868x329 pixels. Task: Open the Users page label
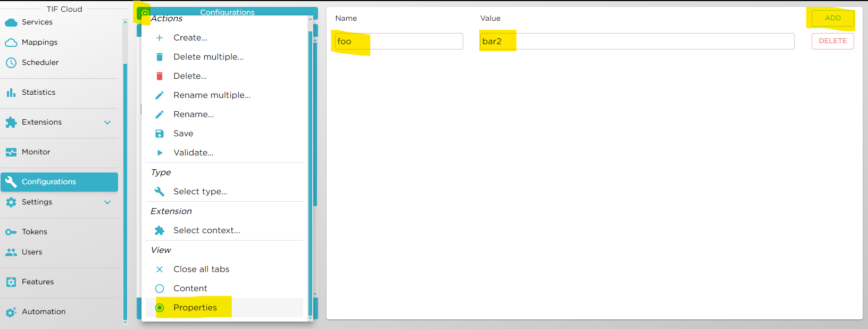(x=32, y=252)
